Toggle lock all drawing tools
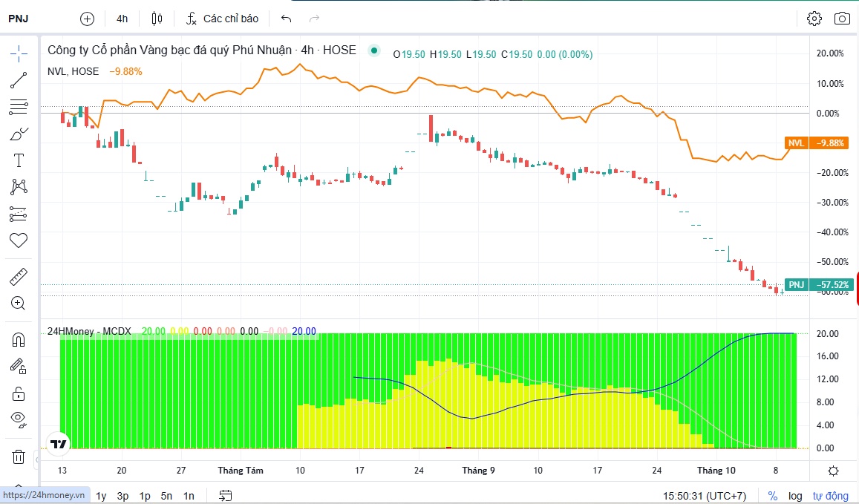859x504 pixels. (x=19, y=393)
